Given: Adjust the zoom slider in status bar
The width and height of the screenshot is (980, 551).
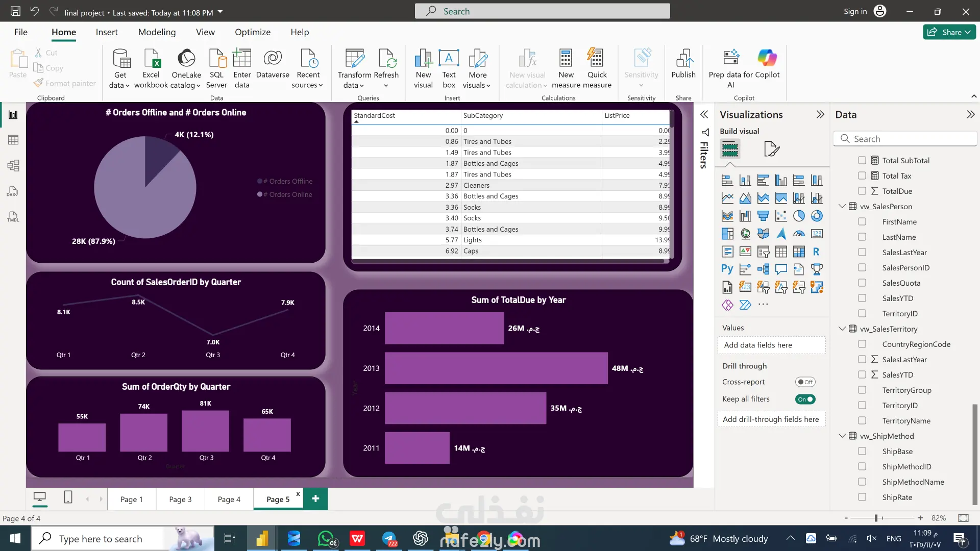Looking at the screenshot, I should point(876,518).
